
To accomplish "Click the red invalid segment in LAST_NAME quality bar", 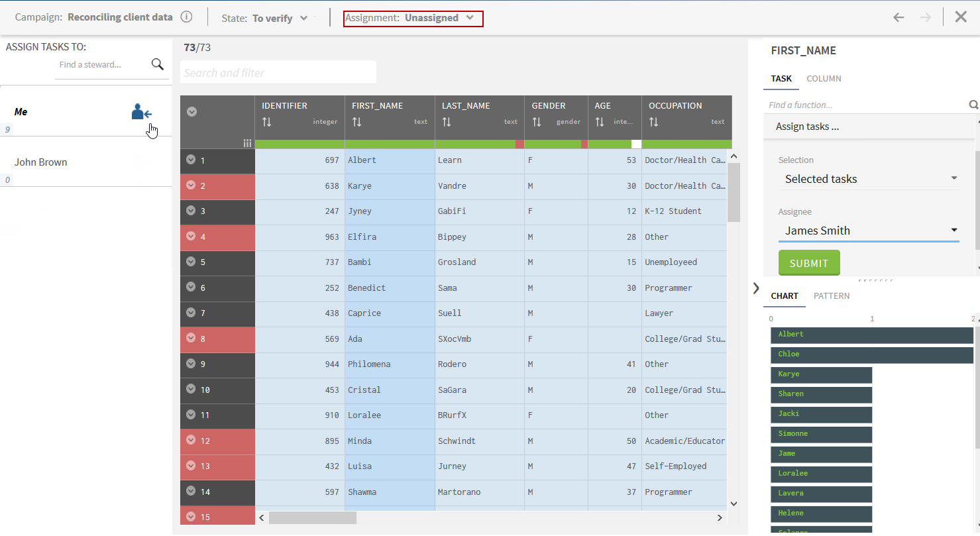I will pos(519,144).
